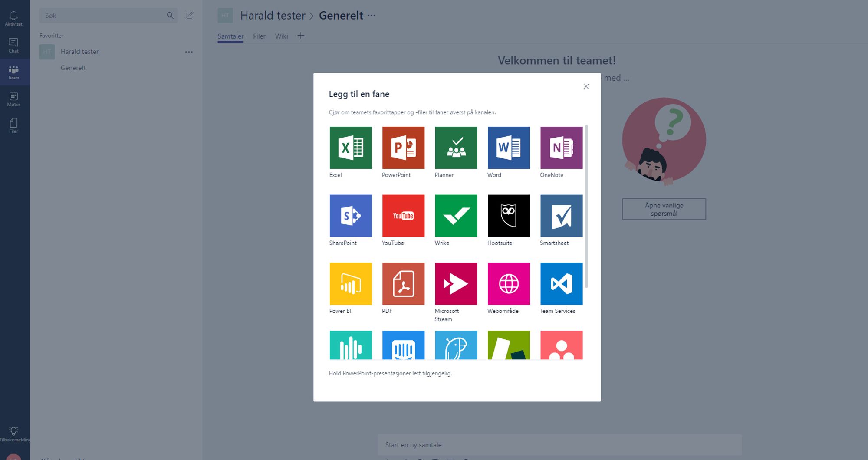Click Harald tester in the header breadcrumb

(x=273, y=16)
